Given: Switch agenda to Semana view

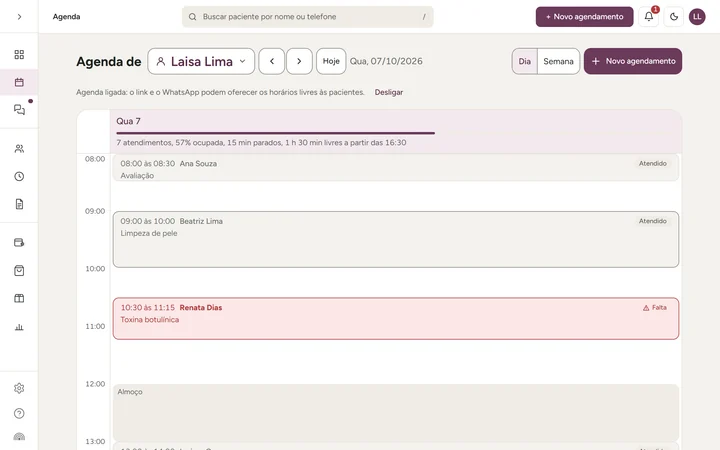Looking at the screenshot, I should click(558, 61).
